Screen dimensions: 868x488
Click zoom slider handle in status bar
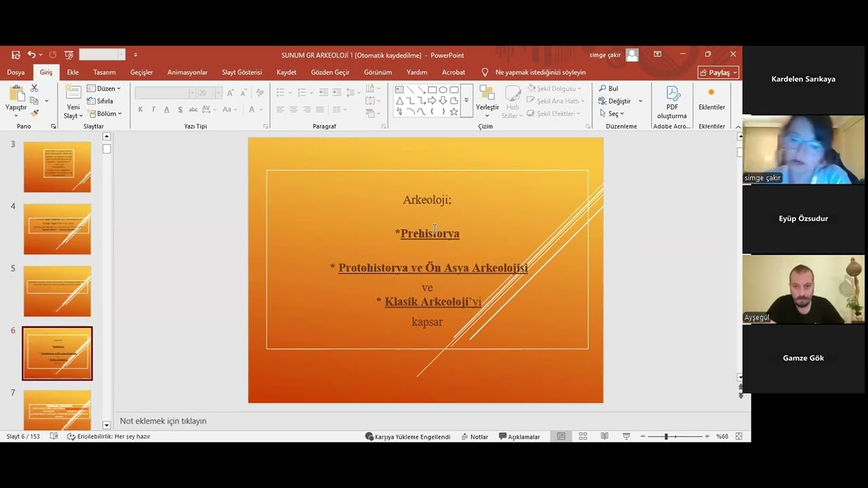click(666, 436)
